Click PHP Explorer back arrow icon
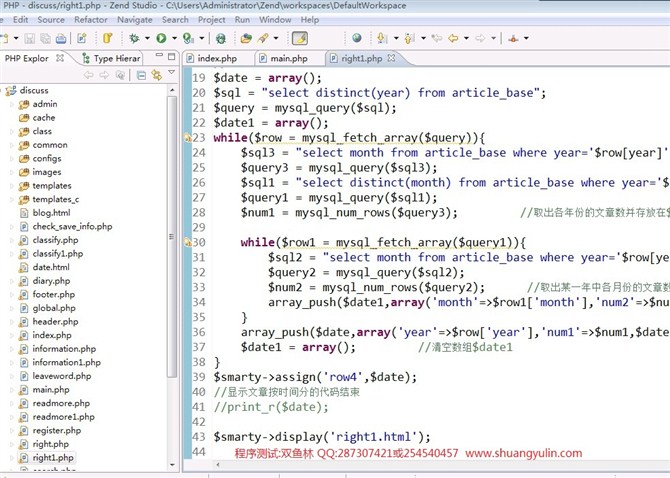670x478 pixels. tap(88, 76)
